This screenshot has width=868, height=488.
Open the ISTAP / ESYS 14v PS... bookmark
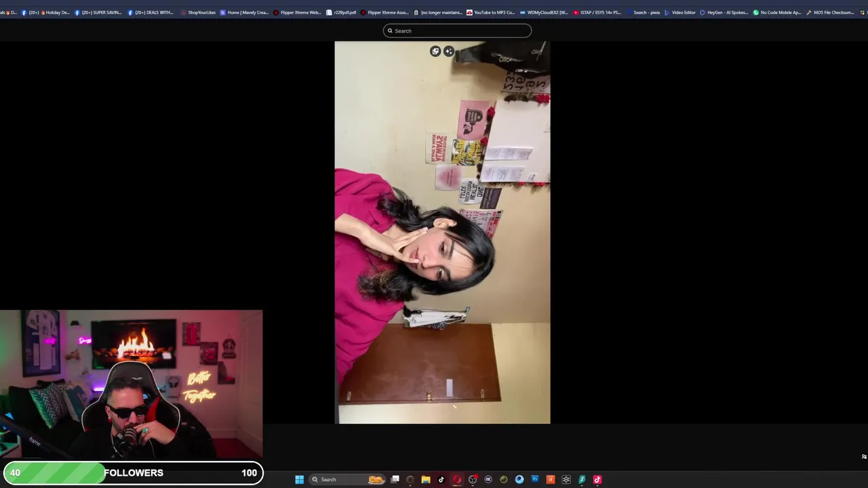(597, 12)
